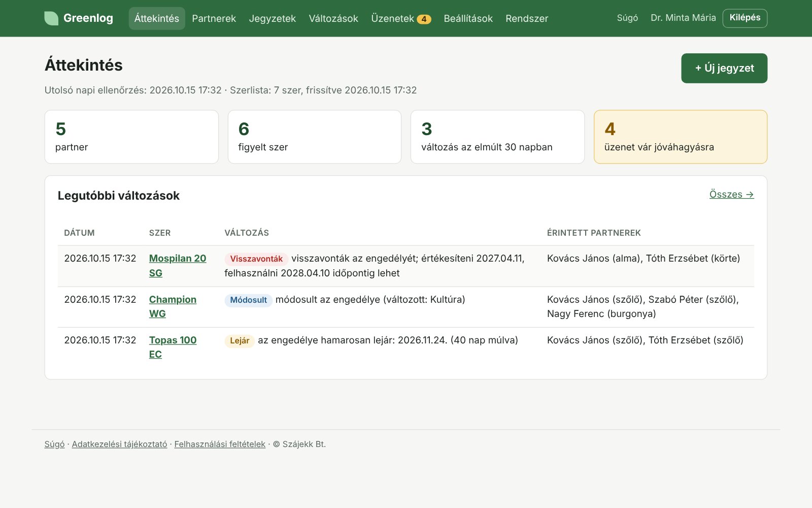812x508 pixels.
Task: Click the Topas expiry description text
Action: click(388, 340)
